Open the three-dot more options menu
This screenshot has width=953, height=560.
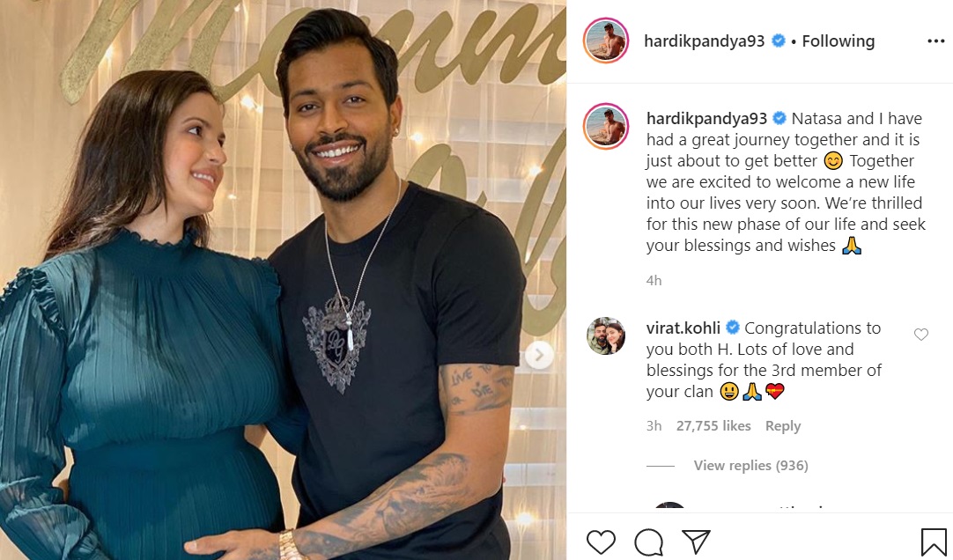coord(936,41)
